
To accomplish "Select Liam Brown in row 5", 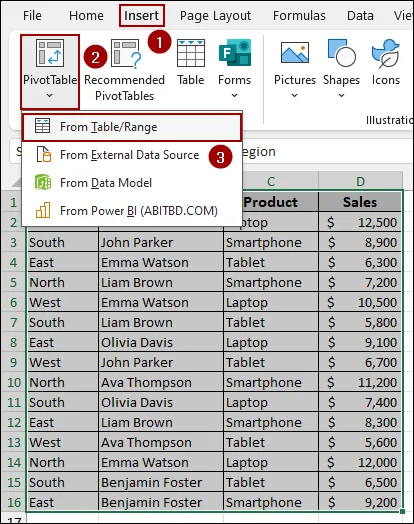I will [x=161, y=282].
